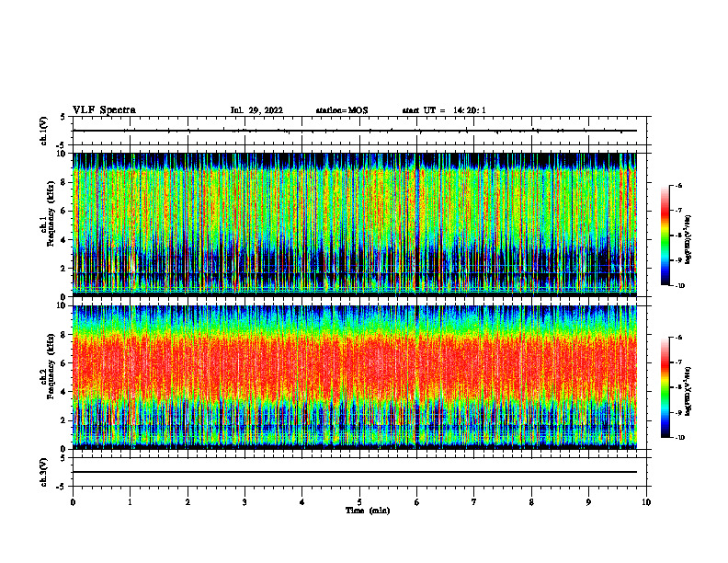Click the "ch.1(V)" waveform axis label

tap(43, 131)
